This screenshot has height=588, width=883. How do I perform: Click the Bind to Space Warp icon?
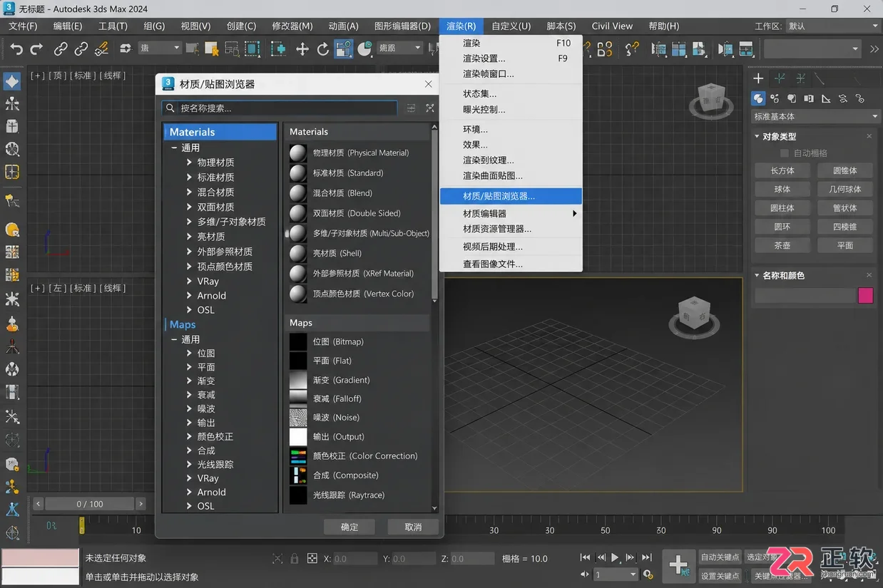click(x=101, y=49)
